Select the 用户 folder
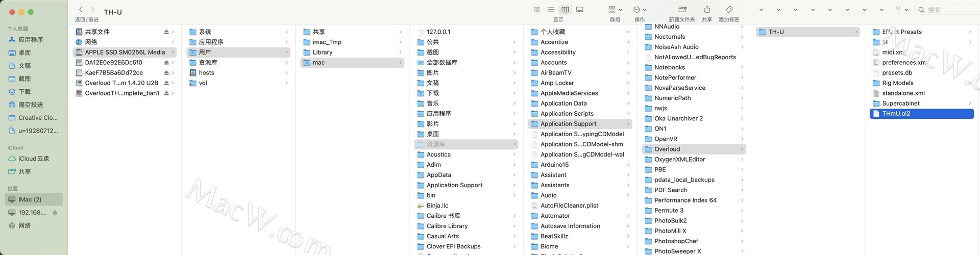Screen dimensions: 980x255 coord(238,52)
